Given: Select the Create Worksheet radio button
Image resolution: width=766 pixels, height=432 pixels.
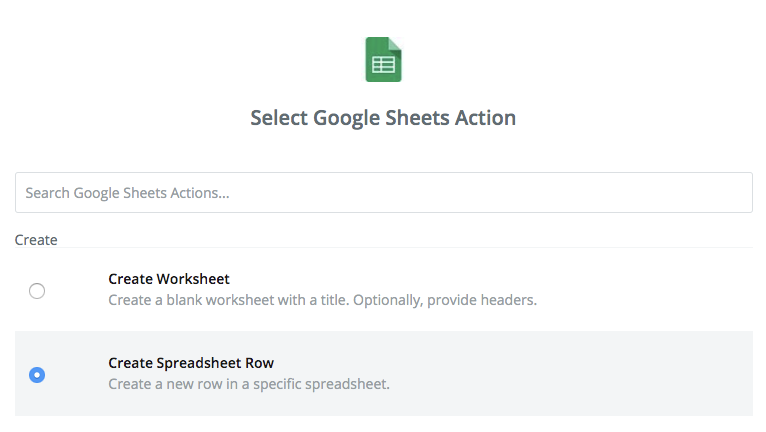Looking at the screenshot, I should (37, 291).
